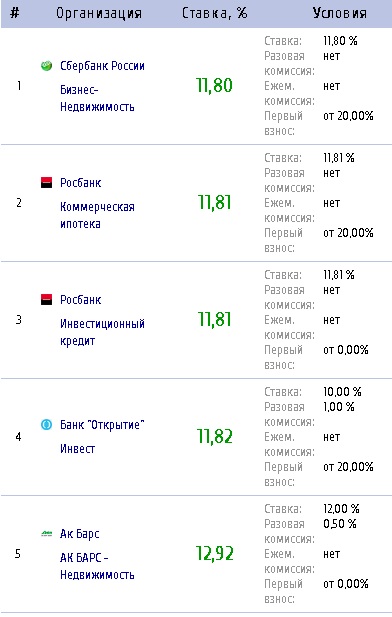Image resolution: width=392 pixels, height=617 pixels.
Task: Open the АК БАРС - Недвижимость link
Action: (97, 566)
